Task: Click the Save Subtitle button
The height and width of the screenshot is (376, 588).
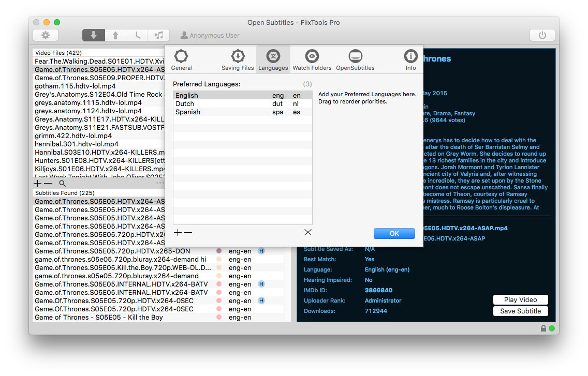Action: [521, 311]
